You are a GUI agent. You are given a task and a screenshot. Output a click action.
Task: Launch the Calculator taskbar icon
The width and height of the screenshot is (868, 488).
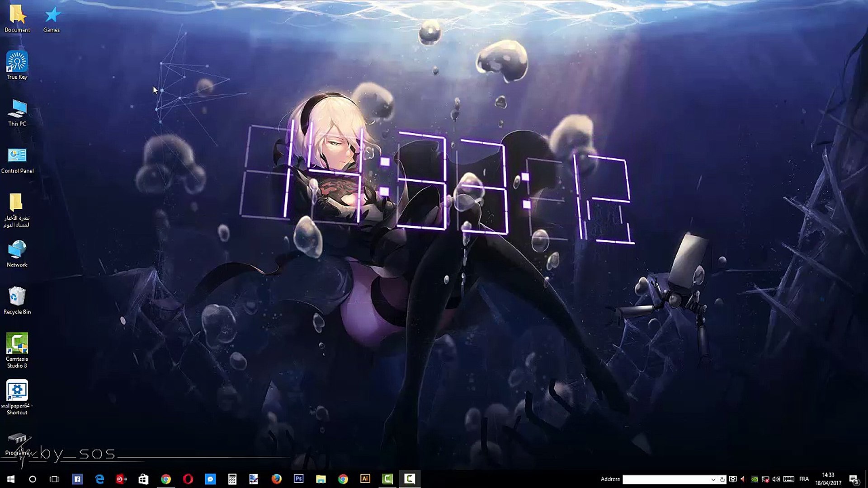pyautogui.click(x=232, y=479)
